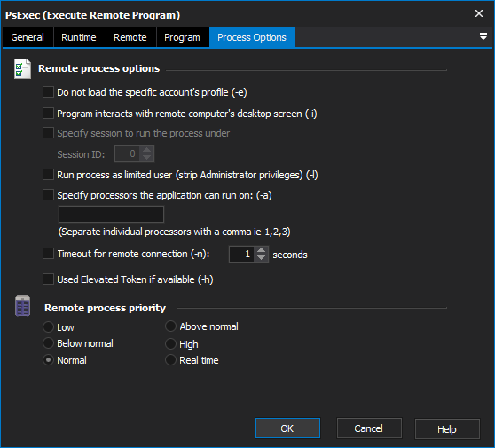Open the Remote tab
Screen dimensions: 495x448
click(x=130, y=37)
